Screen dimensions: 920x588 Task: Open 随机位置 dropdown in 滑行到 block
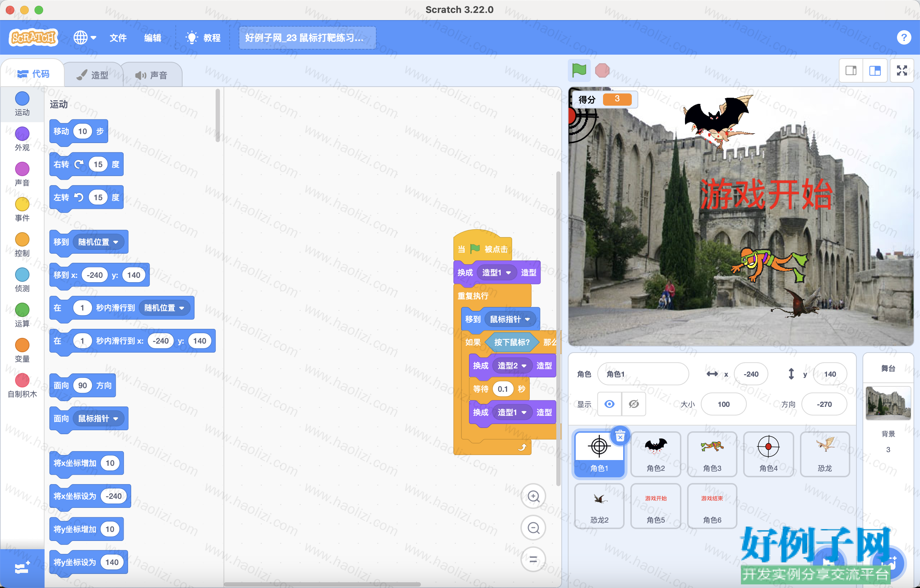tap(164, 308)
